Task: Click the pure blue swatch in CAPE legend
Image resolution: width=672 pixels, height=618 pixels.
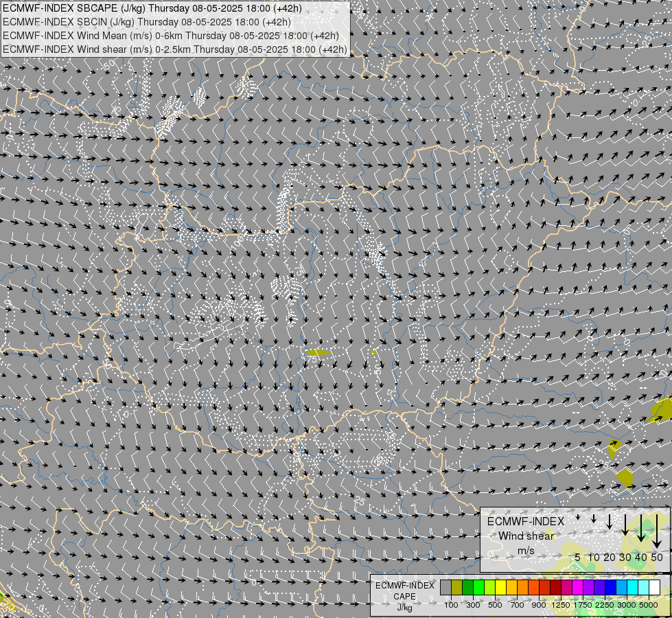Action: (610, 587)
